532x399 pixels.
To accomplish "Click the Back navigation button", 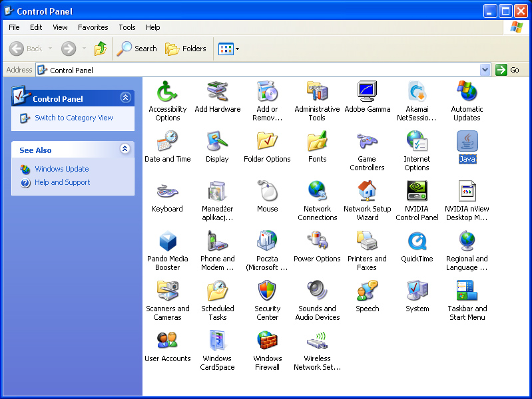I will tap(26, 49).
